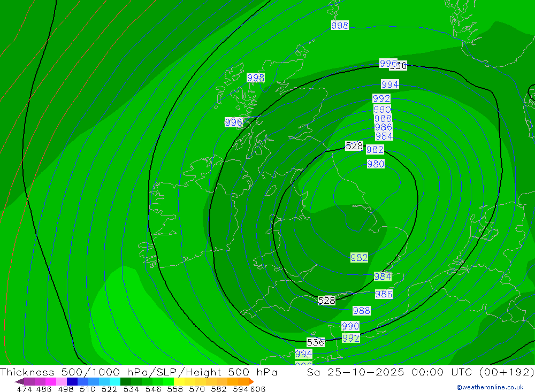The height and width of the screenshot is (392, 535).
Task: Click the 998 label over Scotland's islands
Action: click(256, 78)
